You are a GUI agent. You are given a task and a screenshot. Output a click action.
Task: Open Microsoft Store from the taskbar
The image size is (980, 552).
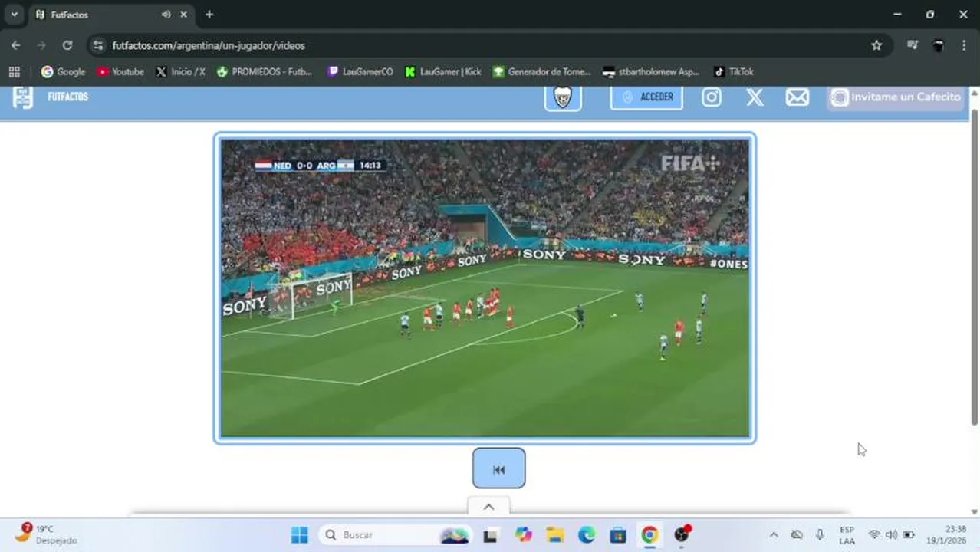[x=618, y=534]
